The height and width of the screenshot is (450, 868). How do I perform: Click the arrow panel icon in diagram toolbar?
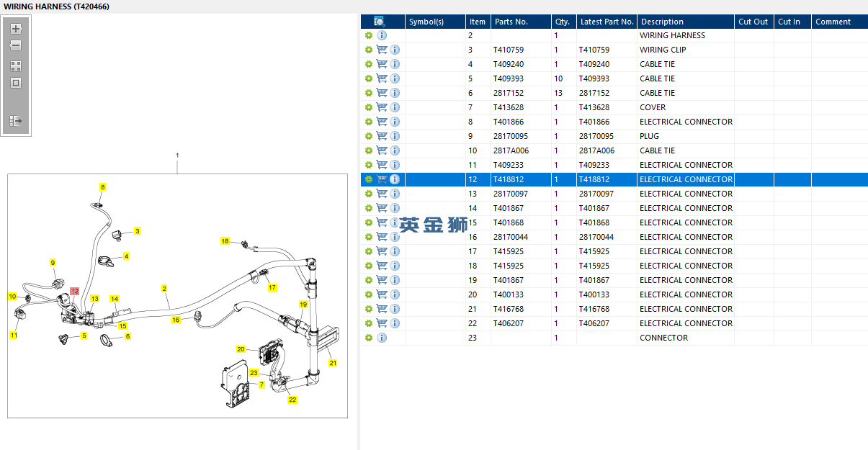point(16,121)
